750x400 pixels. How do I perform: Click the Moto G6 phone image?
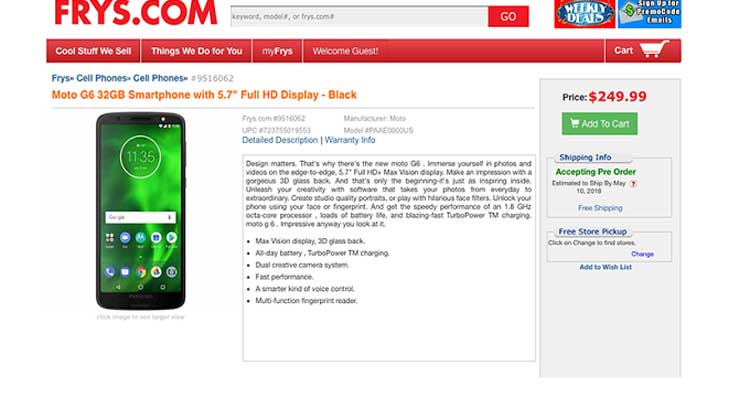click(x=141, y=211)
